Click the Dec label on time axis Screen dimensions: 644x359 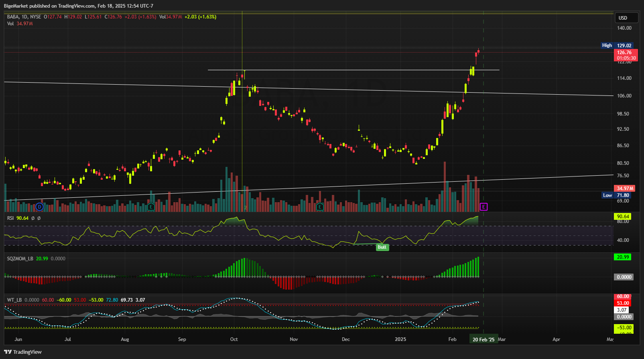coord(345,339)
